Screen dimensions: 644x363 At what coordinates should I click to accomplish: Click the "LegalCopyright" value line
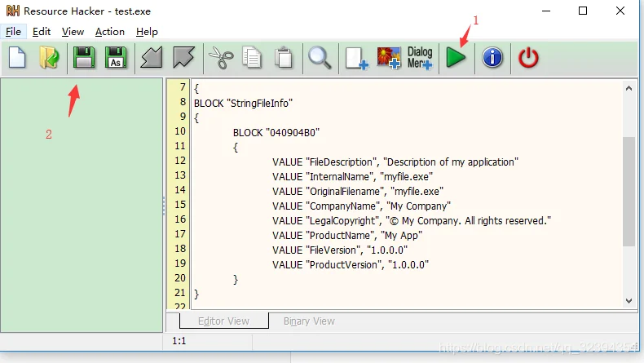point(412,221)
